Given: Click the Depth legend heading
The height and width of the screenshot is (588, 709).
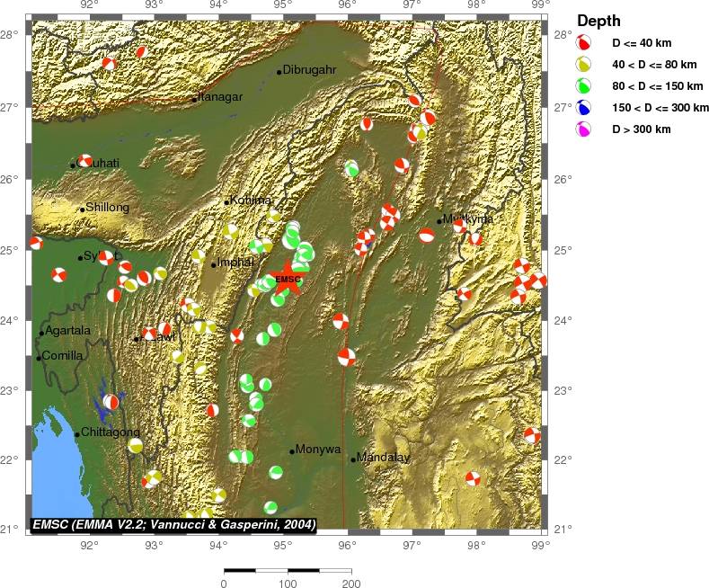Looking at the screenshot, I should 598,21.
